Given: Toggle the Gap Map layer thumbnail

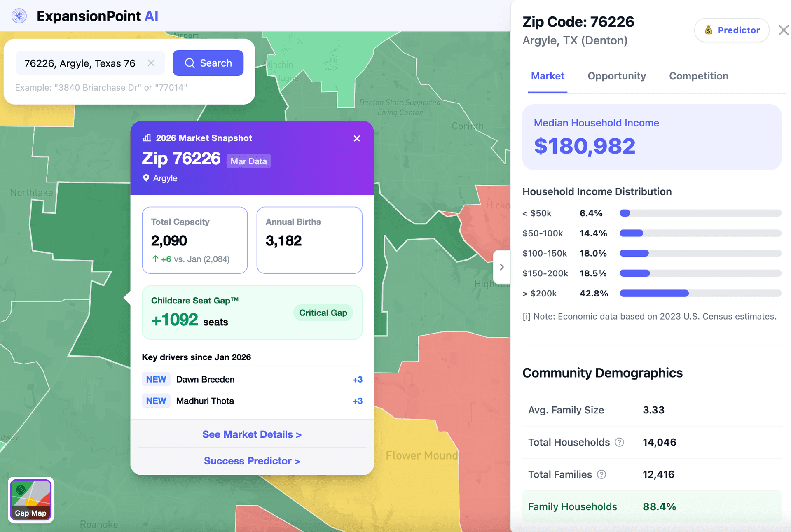Looking at the screenshot, I should pyautogui.click(x=31, y=500).
